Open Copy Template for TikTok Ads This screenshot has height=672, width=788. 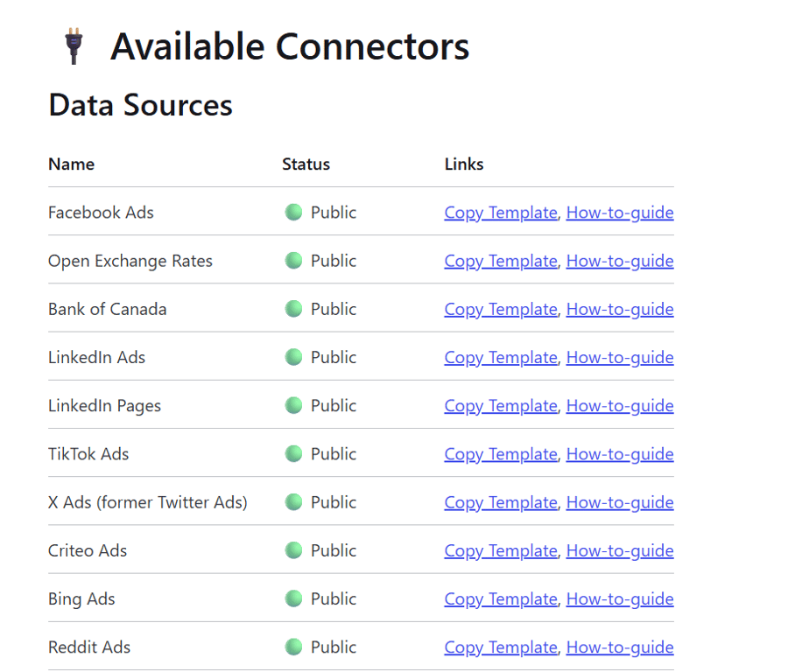[501, 454]
